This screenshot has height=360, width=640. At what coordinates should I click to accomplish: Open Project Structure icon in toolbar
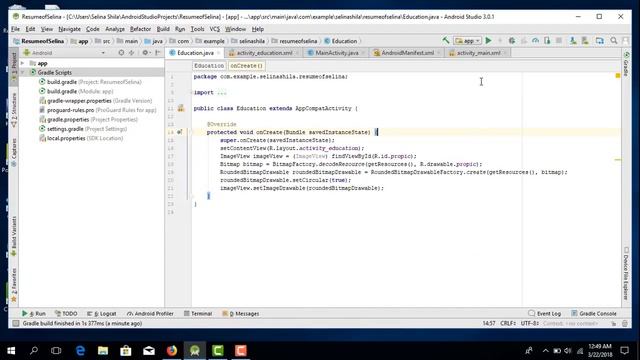tap(599, 41)
